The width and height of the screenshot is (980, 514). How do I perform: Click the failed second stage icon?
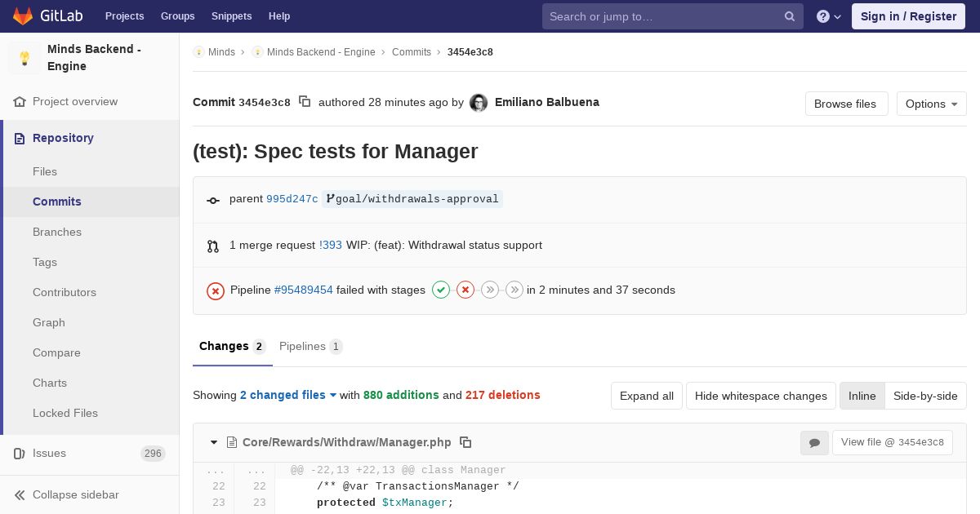[x=465, y=290]
